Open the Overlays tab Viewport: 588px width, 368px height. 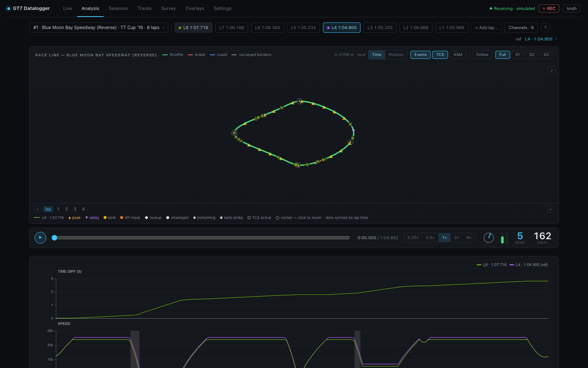coord(195,8)
